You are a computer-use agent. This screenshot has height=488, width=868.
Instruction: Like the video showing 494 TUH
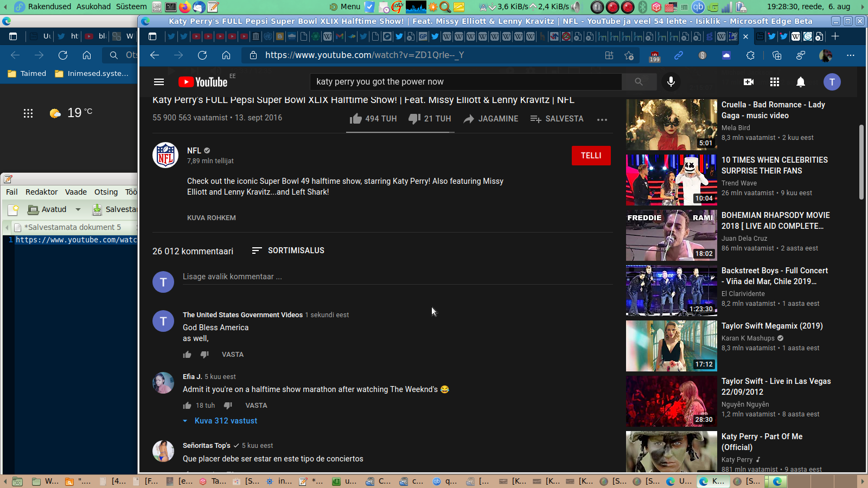pyautogui.click(x=373, y=119)
